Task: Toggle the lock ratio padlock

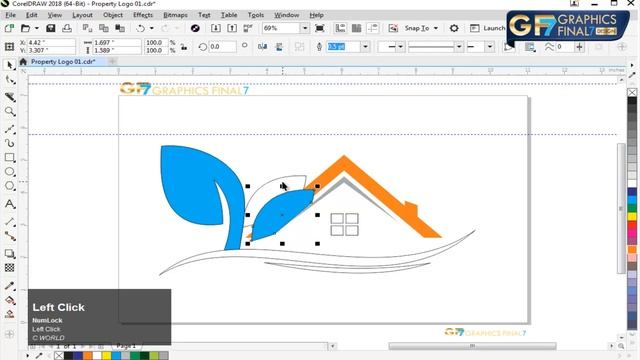Action: 184,47
